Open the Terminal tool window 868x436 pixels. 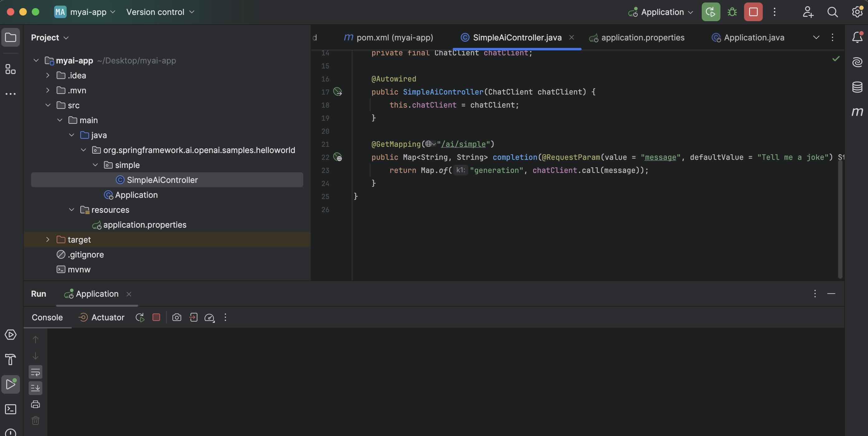pos(11,409)
